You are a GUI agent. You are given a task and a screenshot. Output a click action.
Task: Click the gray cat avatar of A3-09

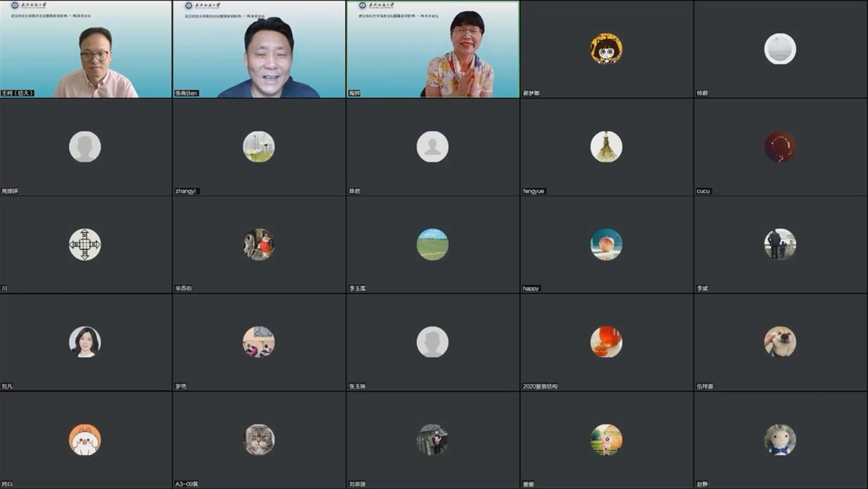pyautogui.click(x=259, y=440)
